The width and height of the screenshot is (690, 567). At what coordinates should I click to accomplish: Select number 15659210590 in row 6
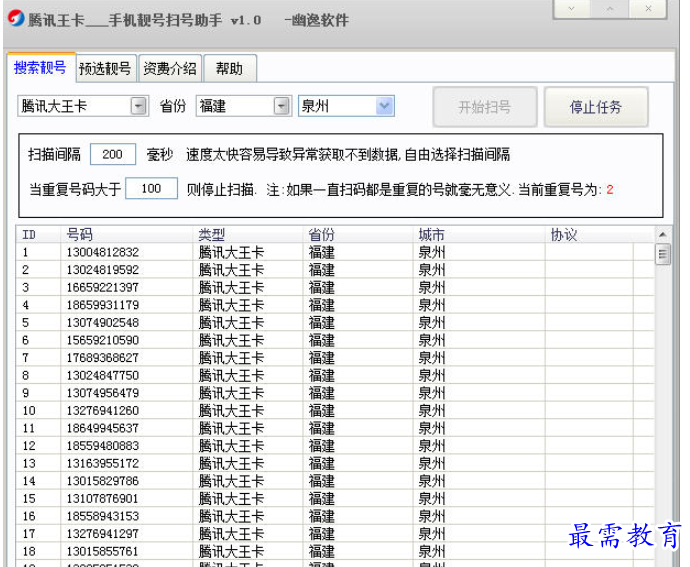103,340
